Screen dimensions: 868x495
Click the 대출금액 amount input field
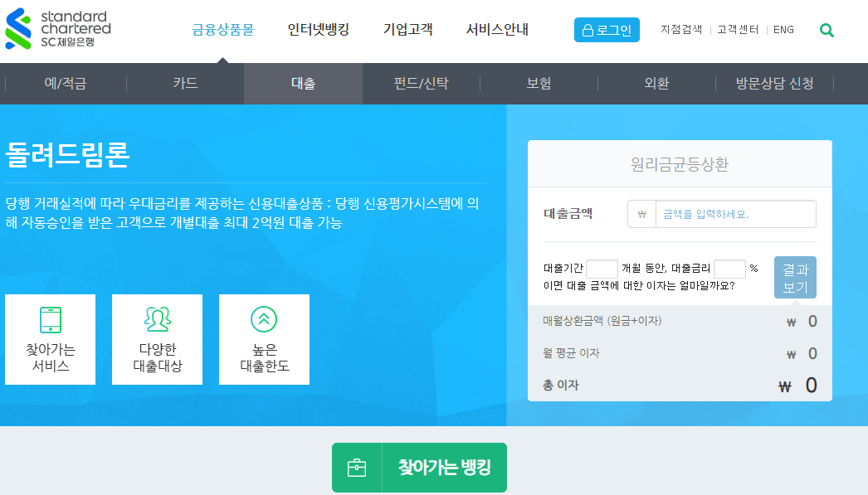coord(737,213)
